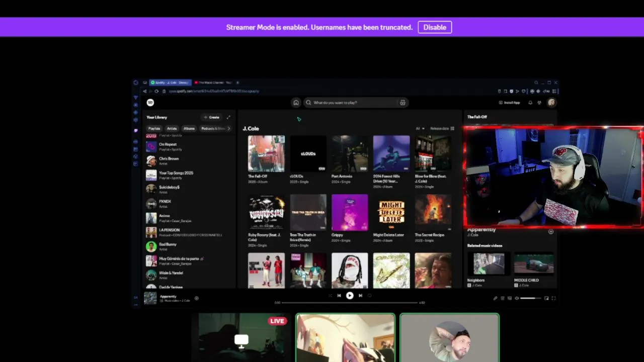This screenshot has height=362, width=644.
Task: Switch to the YouTube browser tab
Action: 213,82
